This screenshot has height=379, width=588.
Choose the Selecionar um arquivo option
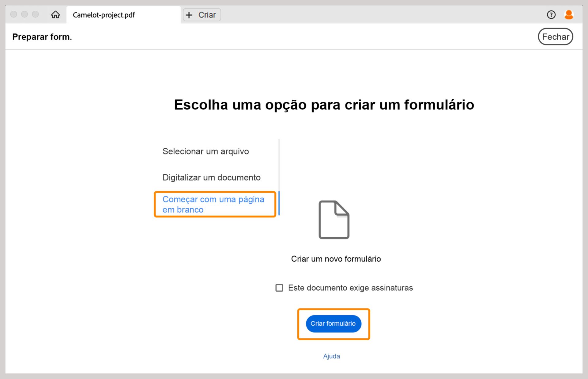[x=205, y=151]
